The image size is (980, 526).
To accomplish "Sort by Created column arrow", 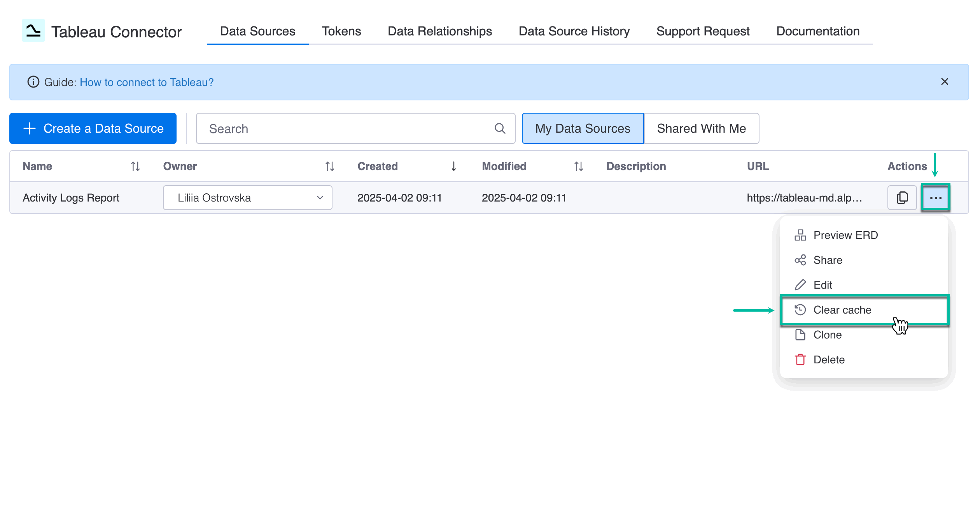I will tap(453, 167).
